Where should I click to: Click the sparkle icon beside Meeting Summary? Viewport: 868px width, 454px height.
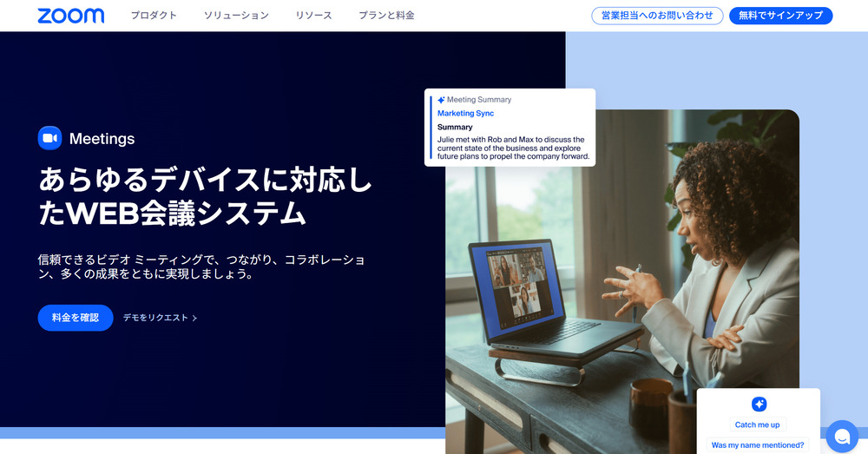click(441, 100)
